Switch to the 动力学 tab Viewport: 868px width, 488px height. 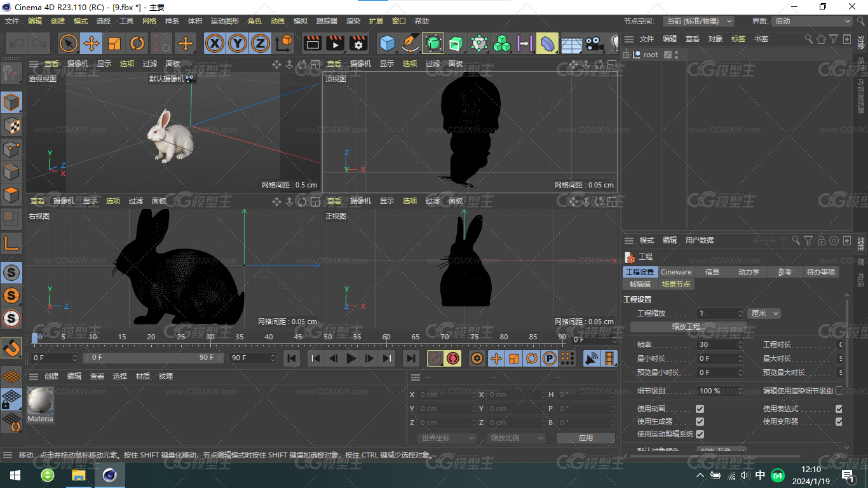click(x=749, y=272)
